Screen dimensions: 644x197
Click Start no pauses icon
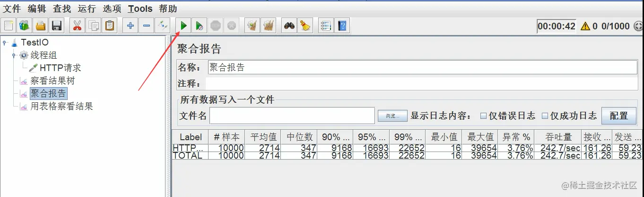(x=200, y=26)
